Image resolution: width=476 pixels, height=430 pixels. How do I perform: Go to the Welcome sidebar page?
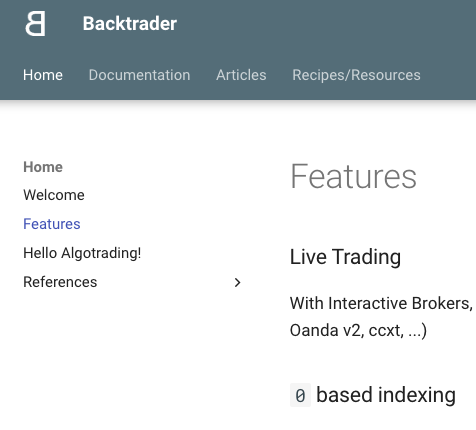tap(54, 195)
